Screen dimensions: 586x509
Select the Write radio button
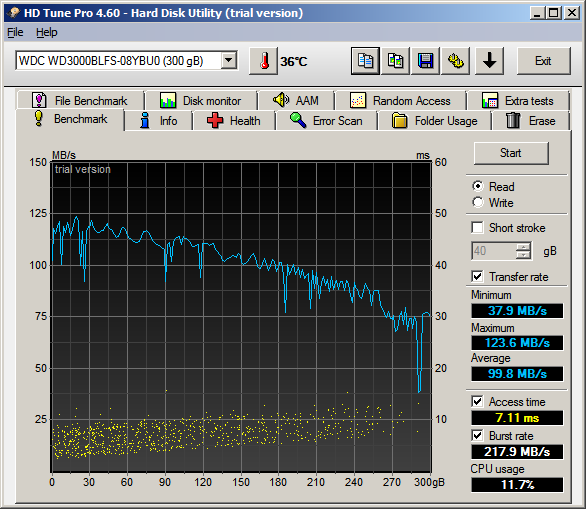(478, 203)
